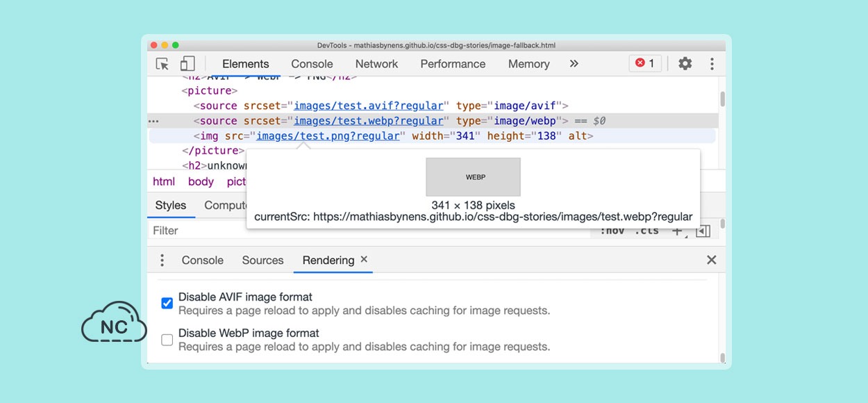This screenshot has height=403, width=868.
Task: Click the html breadcrumb
Action: coord(164,181)
